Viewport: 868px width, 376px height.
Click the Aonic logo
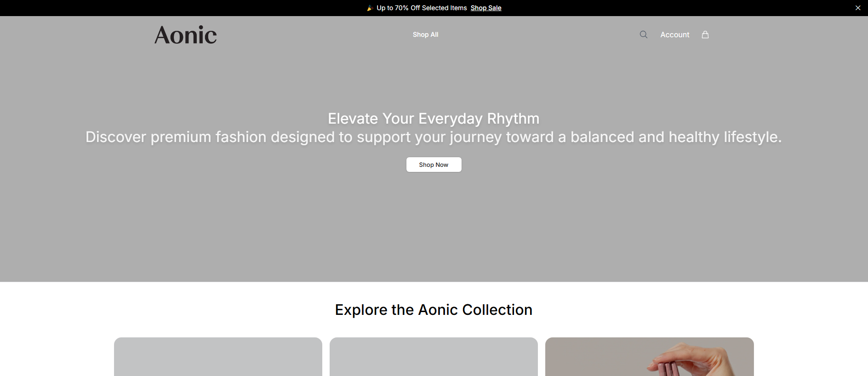[186, 35]
